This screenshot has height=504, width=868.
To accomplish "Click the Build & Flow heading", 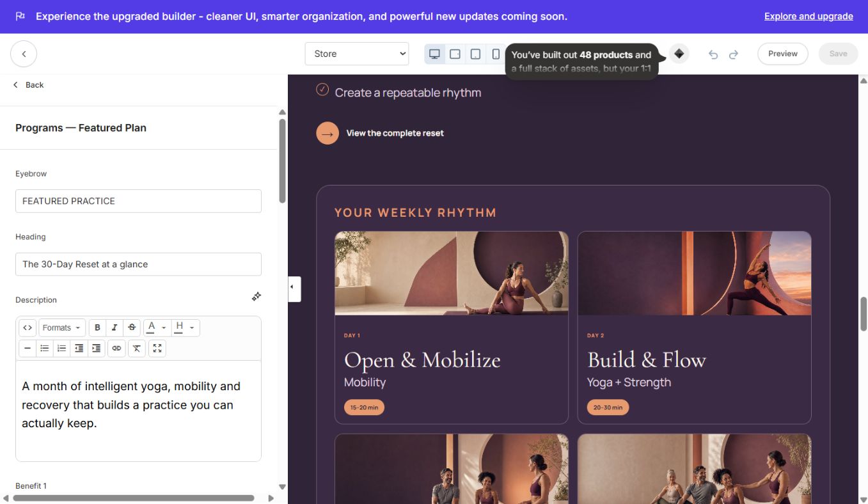I will coord(647,360).
